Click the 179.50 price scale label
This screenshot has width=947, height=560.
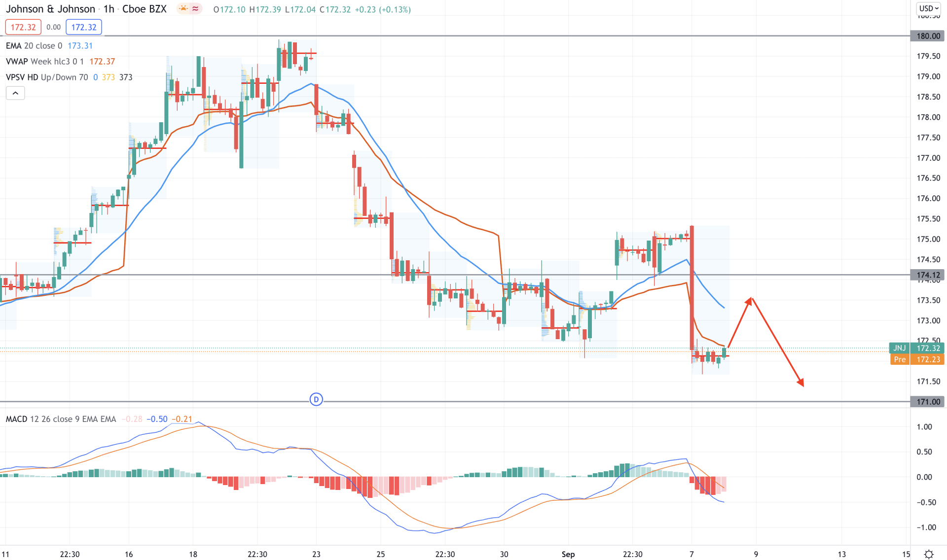[928, 56]
